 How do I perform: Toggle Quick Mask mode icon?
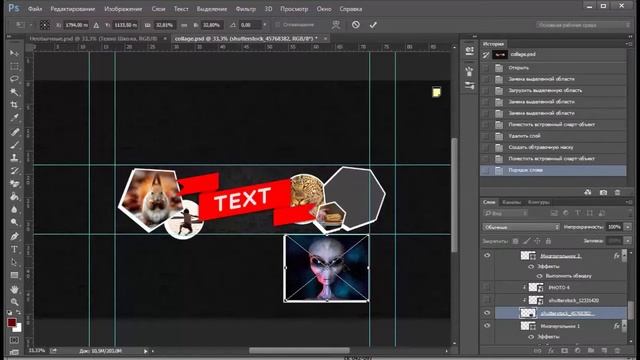click(x=14, y=340)
